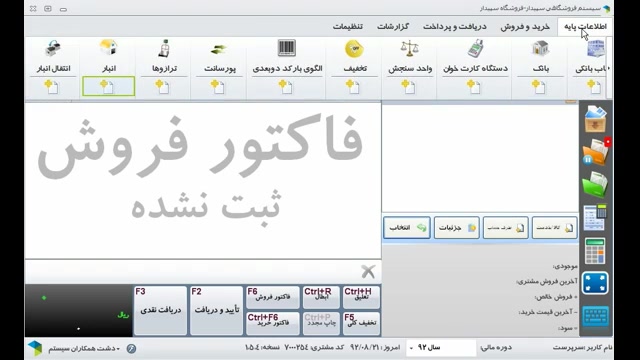Open the واحد سنجش scales icon
640x360 pixels.
point(409,49)
